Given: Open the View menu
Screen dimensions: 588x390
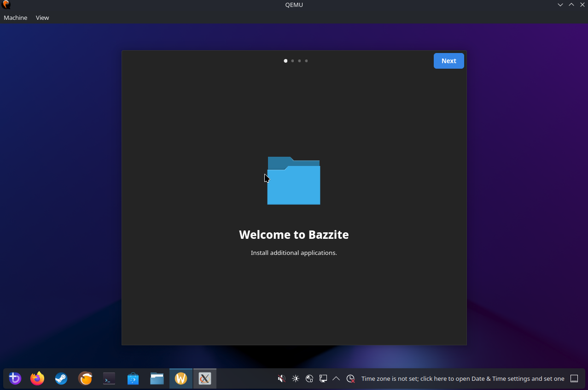Looking at the screenshot, I should pyautogui.click(x=42, y=18).
